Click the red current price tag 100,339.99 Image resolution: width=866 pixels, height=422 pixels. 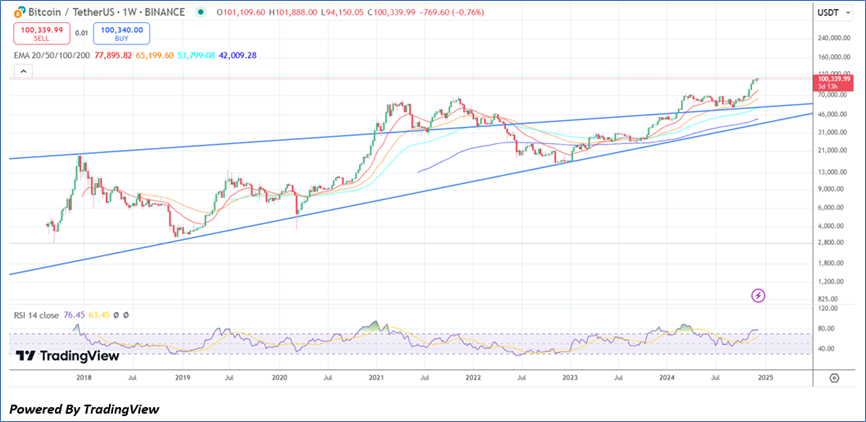point(835,82)
